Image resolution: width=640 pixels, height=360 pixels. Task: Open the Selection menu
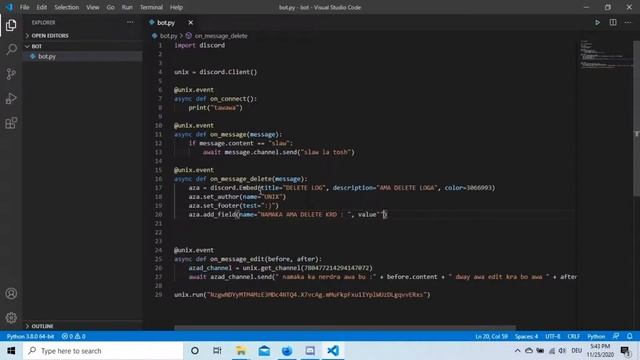67,7
